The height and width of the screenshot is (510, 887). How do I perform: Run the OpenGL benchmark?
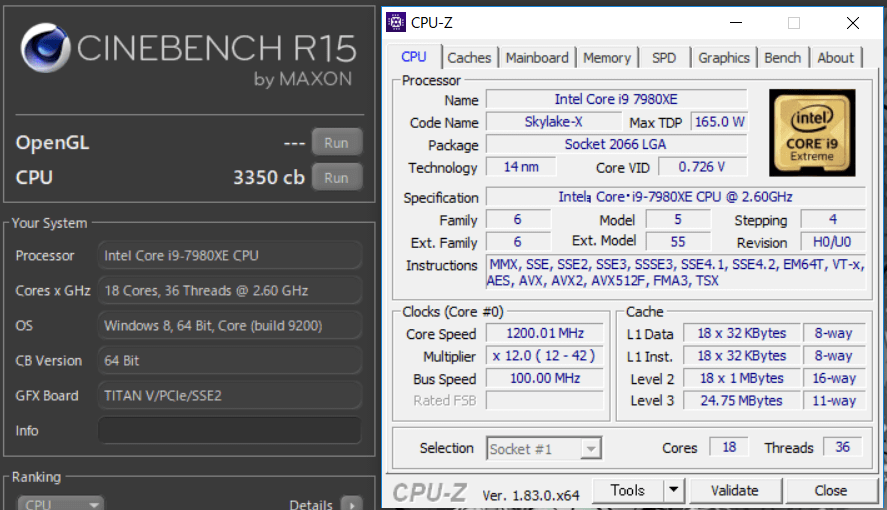coord(337,143)
